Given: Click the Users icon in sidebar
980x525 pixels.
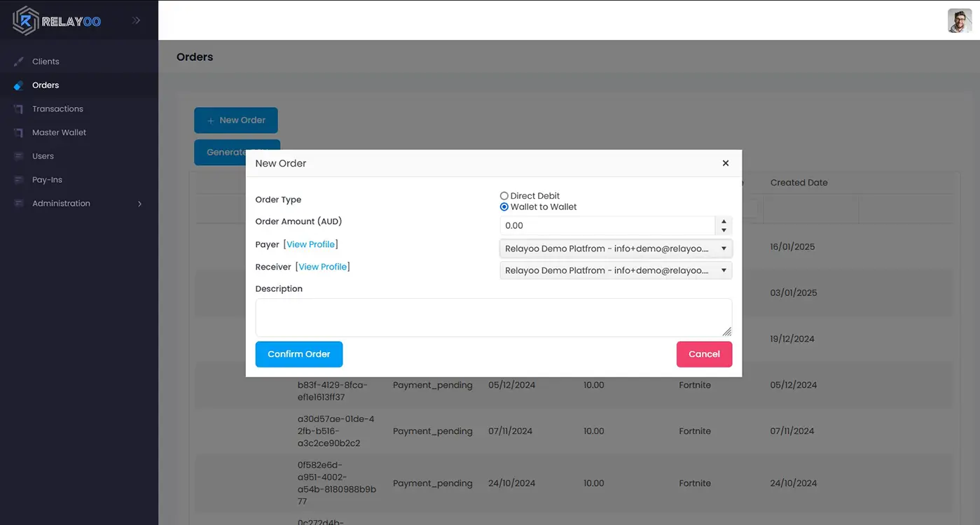Looking at the screenshot, I should point(19,156).
